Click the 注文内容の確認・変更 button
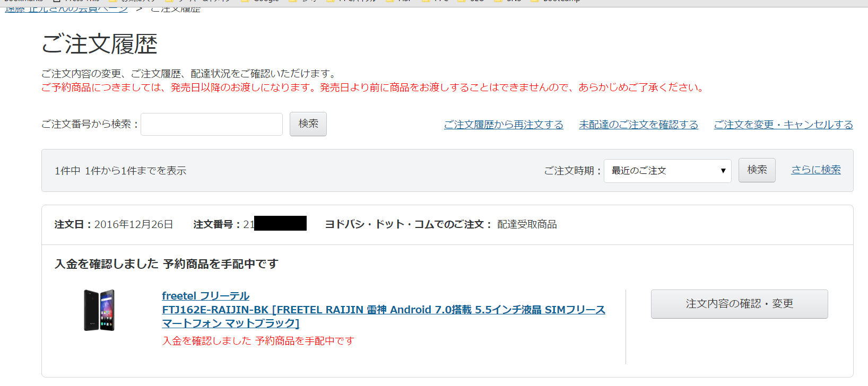868x386 pixels. click(x=740, y=304)
